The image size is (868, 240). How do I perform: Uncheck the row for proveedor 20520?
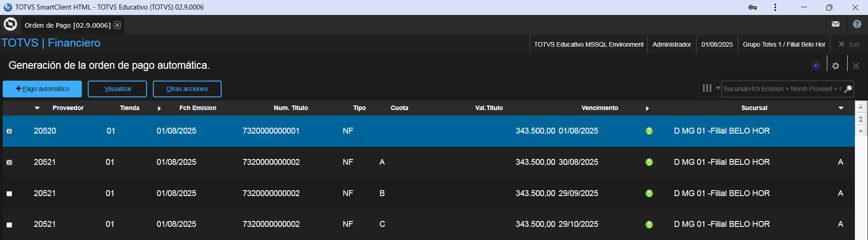point(9,131)
